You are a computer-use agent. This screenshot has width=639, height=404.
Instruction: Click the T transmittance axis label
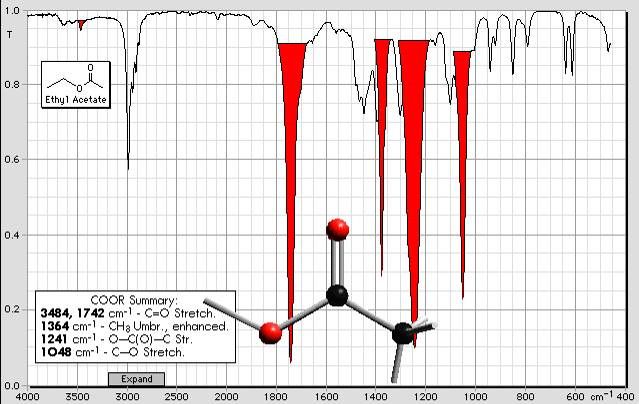[x=10, y=35]
